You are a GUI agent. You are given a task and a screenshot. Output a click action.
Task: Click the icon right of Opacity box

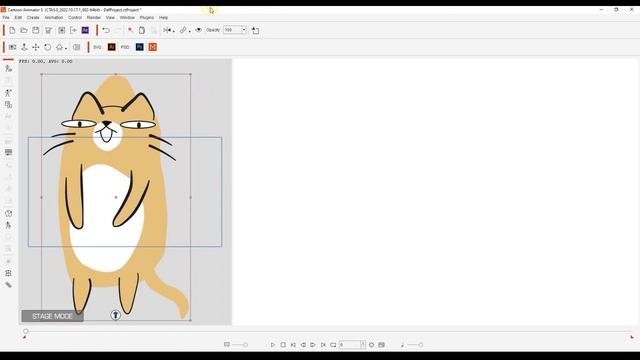coord(256,30)
